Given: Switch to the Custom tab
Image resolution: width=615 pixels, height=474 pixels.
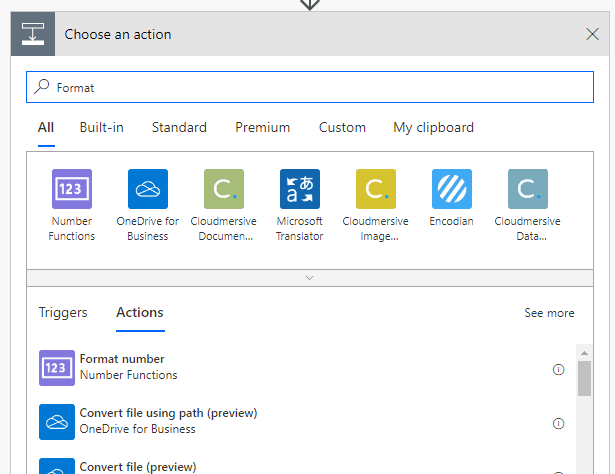Looking at the screenshot, I should click(x=342, y=127).
